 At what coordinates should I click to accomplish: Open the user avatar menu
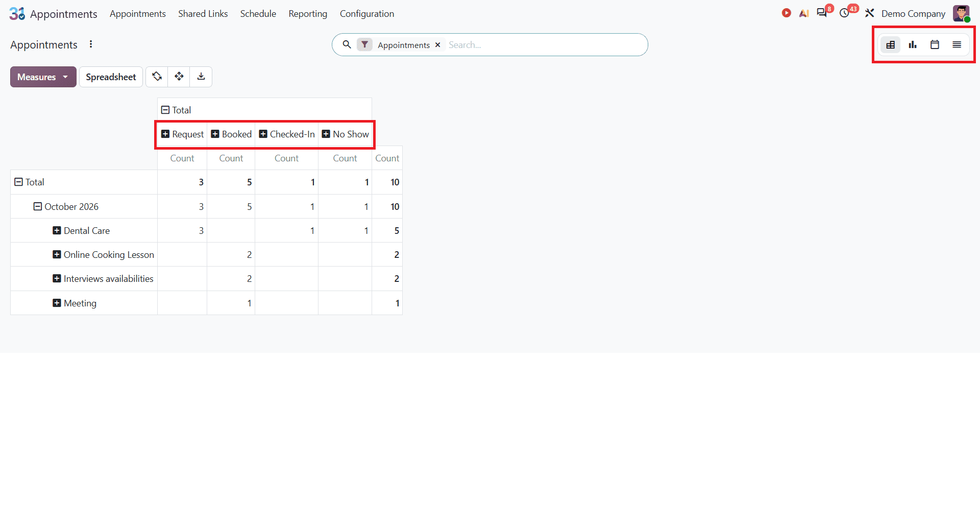(x=961, y=13)
